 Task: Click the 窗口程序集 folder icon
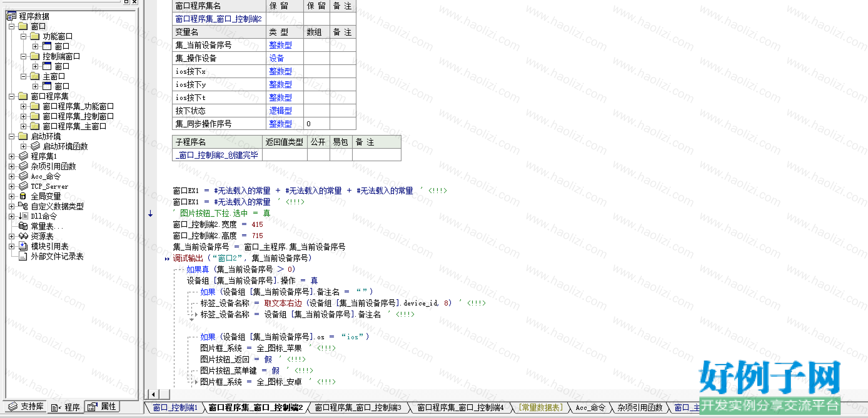23,96
